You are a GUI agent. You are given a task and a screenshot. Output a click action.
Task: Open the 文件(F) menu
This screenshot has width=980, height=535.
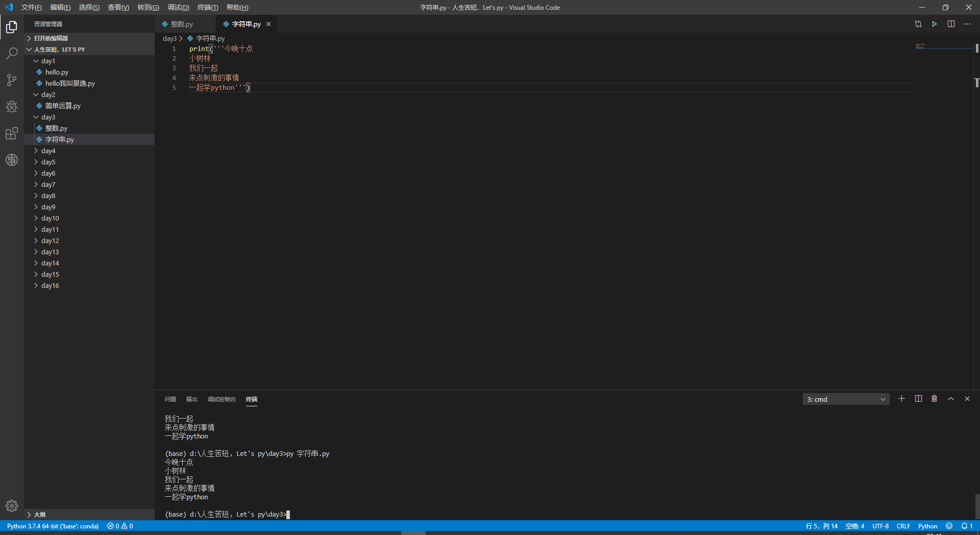click(32, 7)
